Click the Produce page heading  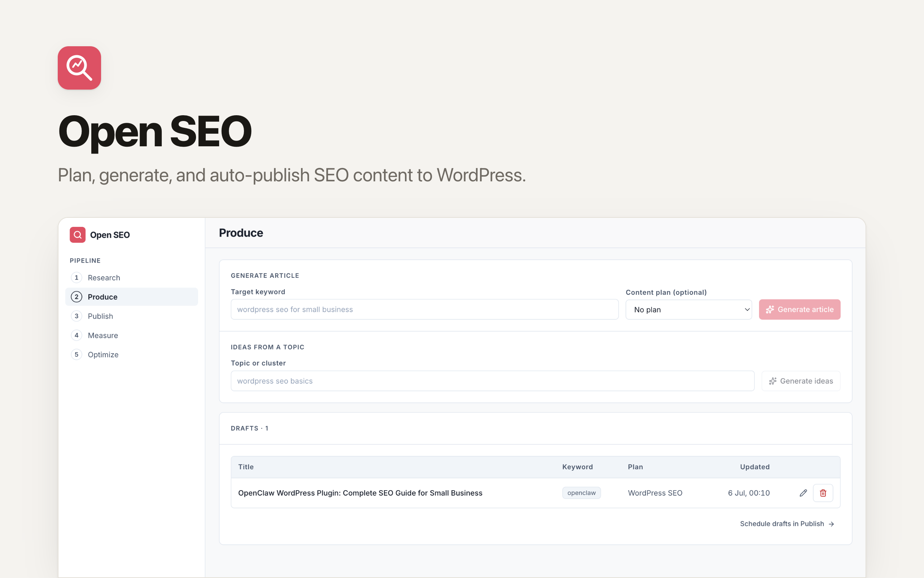[x=241, y=233]
